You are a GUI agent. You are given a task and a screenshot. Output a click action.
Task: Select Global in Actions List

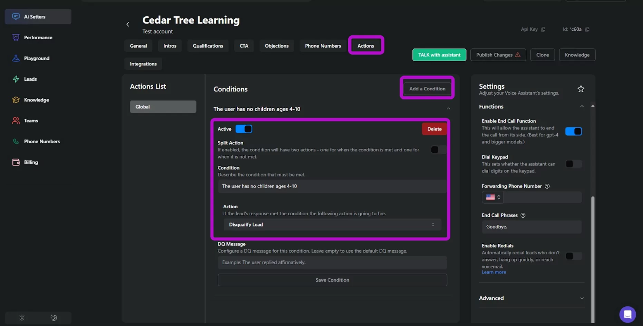[163, 107]
